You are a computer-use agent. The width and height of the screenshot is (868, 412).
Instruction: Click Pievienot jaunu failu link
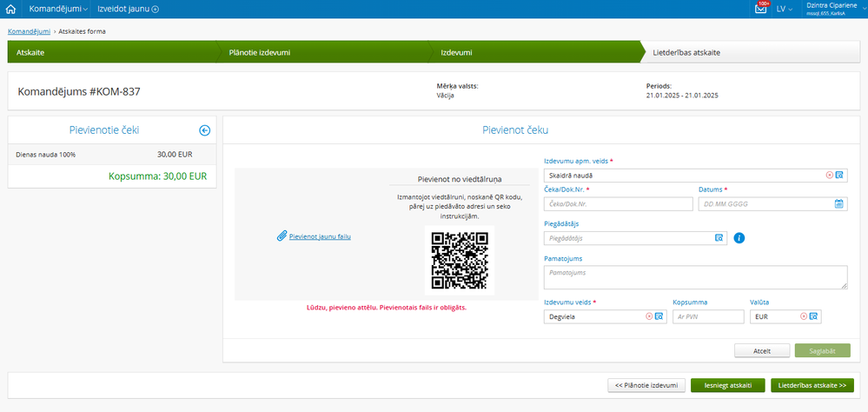[320, 236]
